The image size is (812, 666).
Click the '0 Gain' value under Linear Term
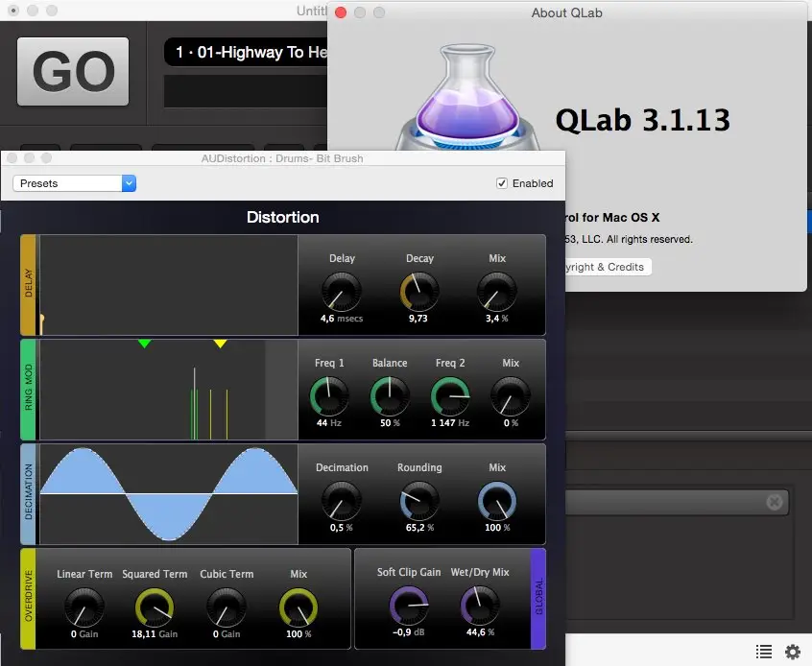pyautogui.click(x=84, y=634)
